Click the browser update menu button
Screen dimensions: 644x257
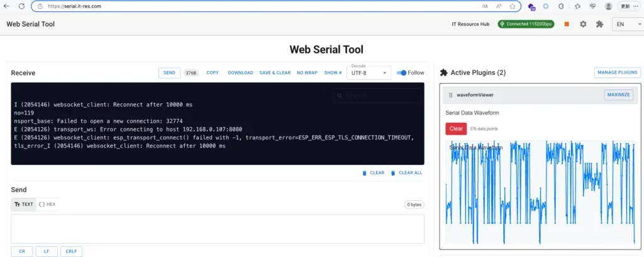(x=630, y=6)
